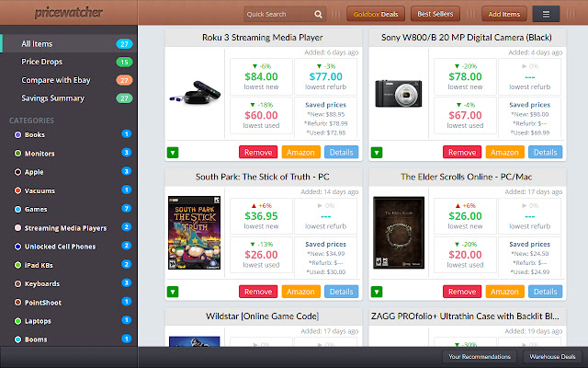This screenshot has width=588, height=368.
Task: Open Best Sellers
Action: click(x=435, y=15)
